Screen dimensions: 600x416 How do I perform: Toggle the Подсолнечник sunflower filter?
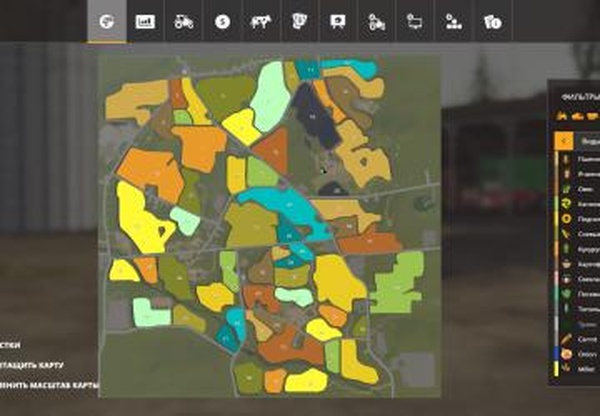click(579, 219)
